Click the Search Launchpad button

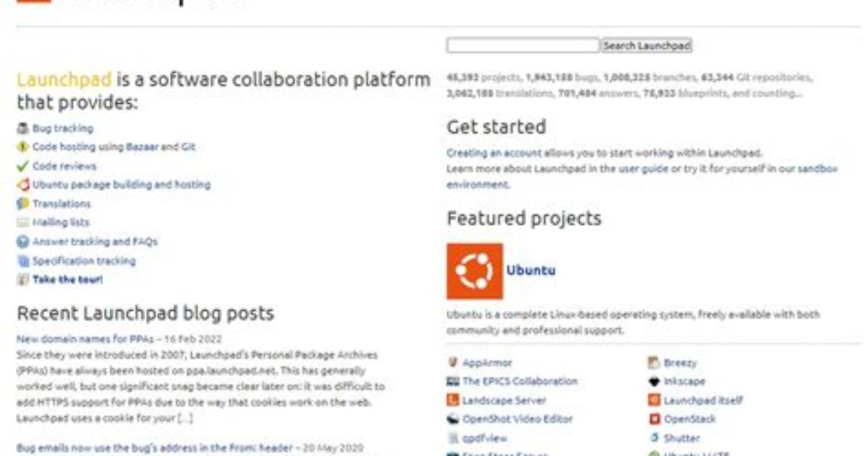tap(647, 46)
